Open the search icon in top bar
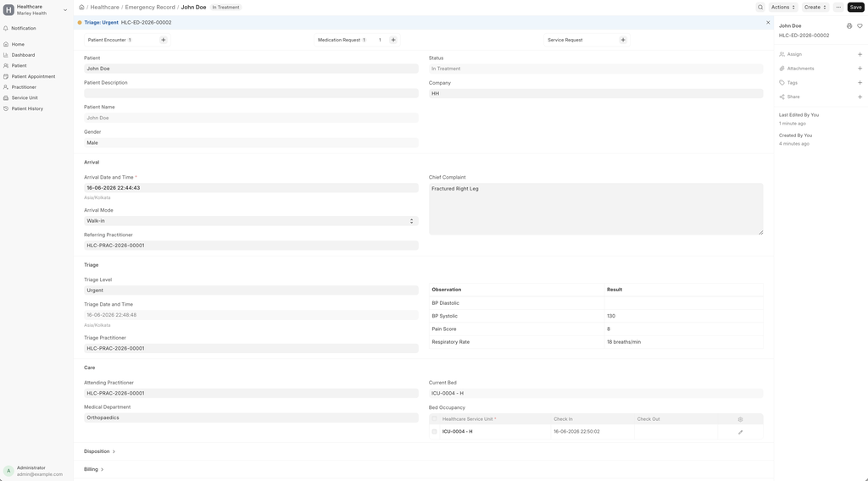The height and width of the screenshot is (481, 868). (x=760, y=7)
